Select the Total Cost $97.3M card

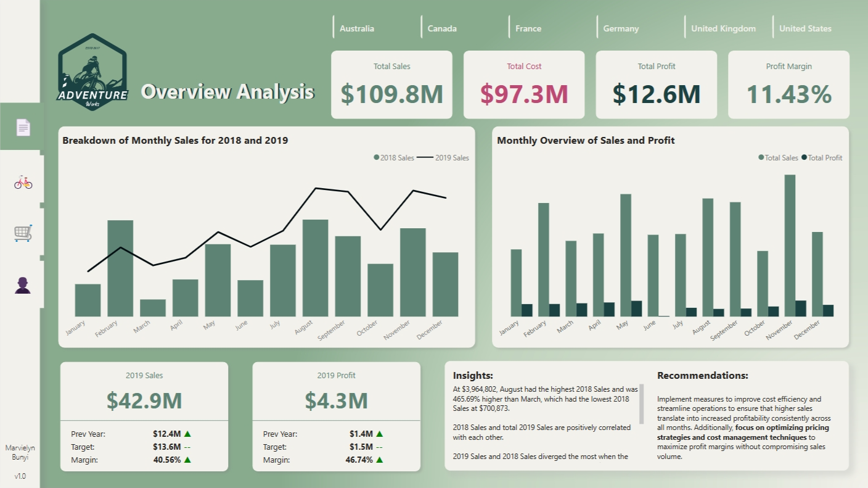[524, 85]
